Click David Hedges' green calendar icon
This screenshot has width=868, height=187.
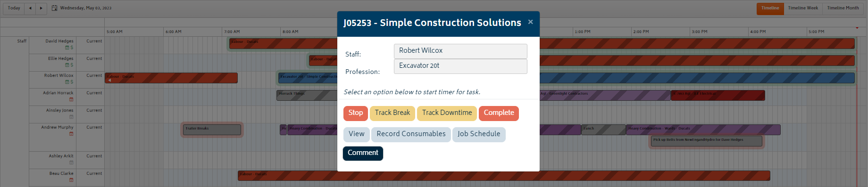(x=67, y=48)
